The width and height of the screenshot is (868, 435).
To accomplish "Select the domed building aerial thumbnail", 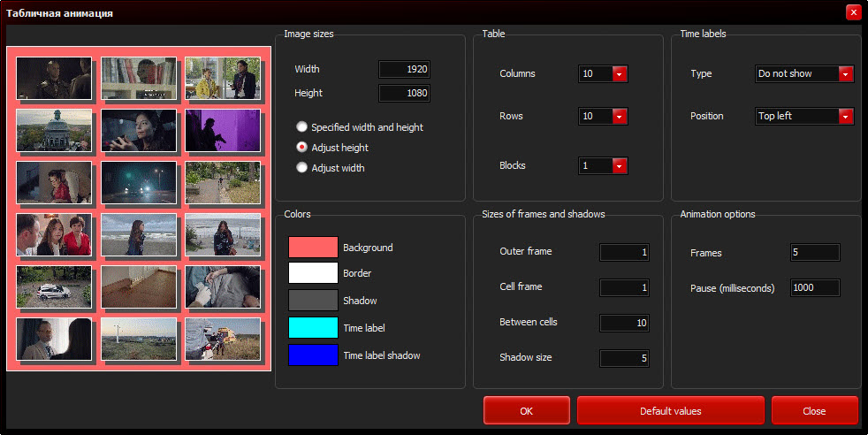I will tap(54, 130).
